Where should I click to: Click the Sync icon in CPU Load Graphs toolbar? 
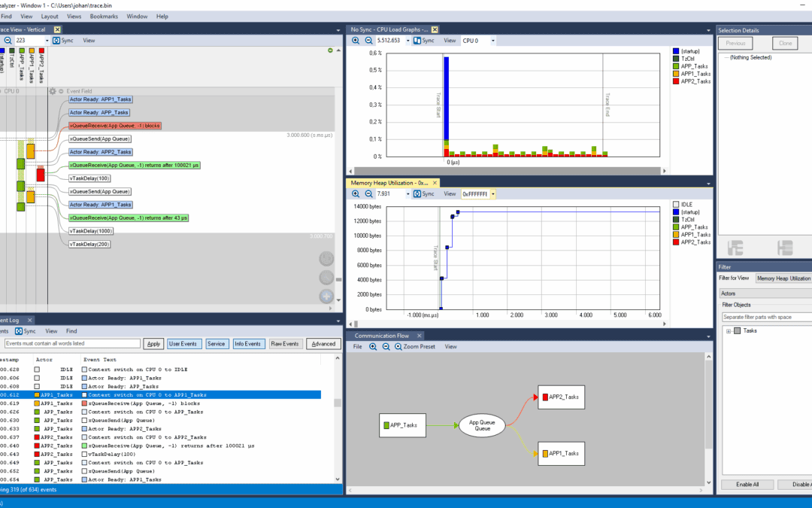point(417,41)
